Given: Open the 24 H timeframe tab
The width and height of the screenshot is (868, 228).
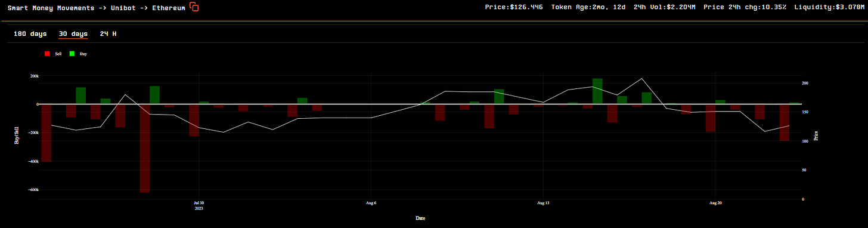Looking at the screenshot, I should (108, 34).
